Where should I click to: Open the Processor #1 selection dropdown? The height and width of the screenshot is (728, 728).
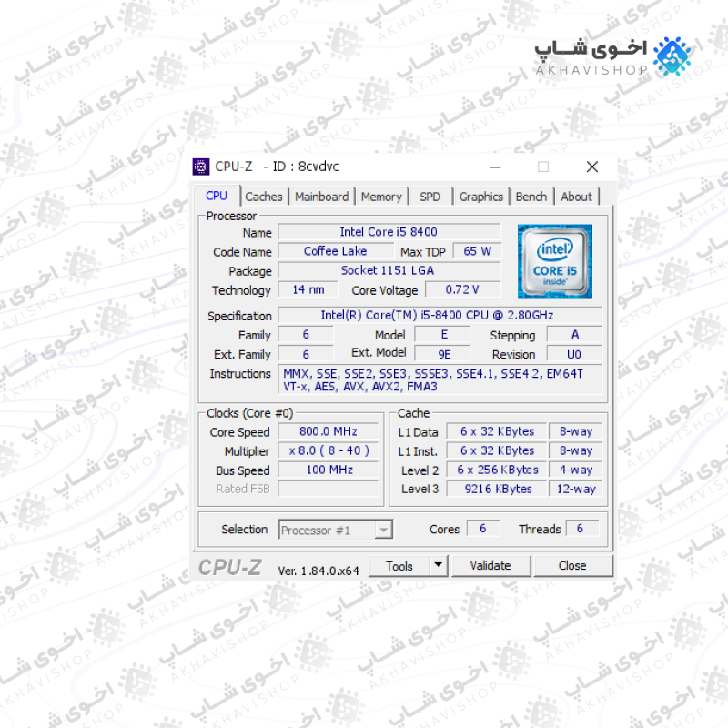pos(336,530)
